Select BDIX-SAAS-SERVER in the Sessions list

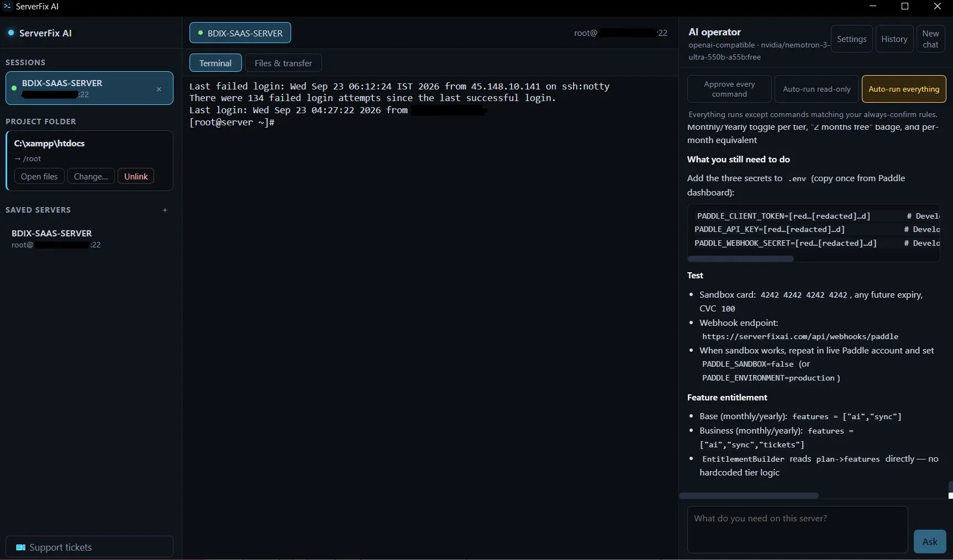click(x=89, y=88)
